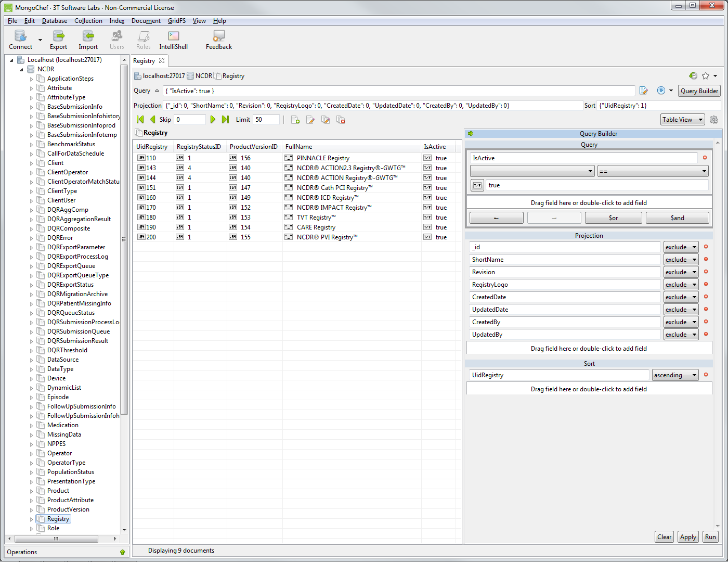The image size is (728, 562).
Task: Collapse the NCDR database node
Action: tap(21, 69)
